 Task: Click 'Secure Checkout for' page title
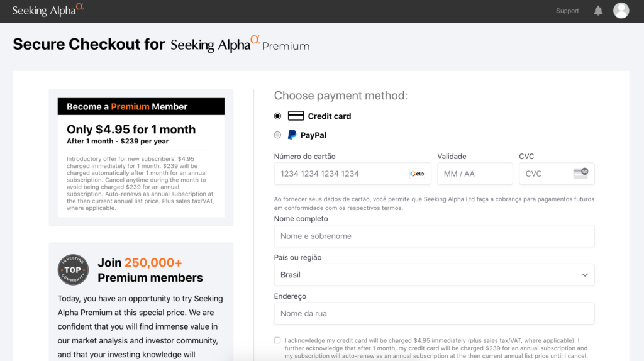point(89,45)
